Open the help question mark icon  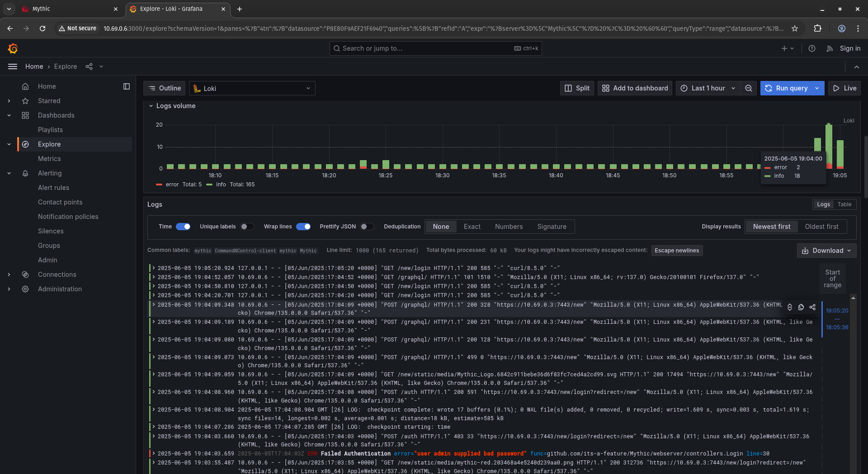point(812,48)
